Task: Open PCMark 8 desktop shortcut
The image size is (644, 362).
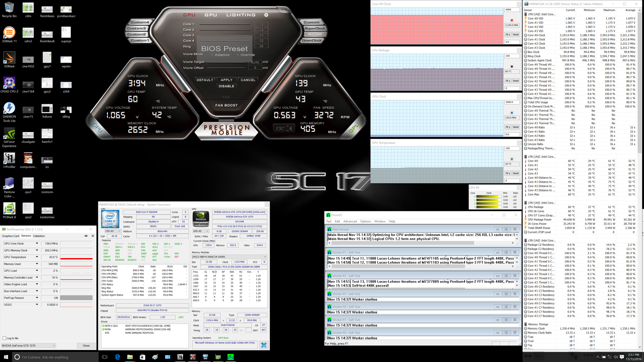Action: 9,210
